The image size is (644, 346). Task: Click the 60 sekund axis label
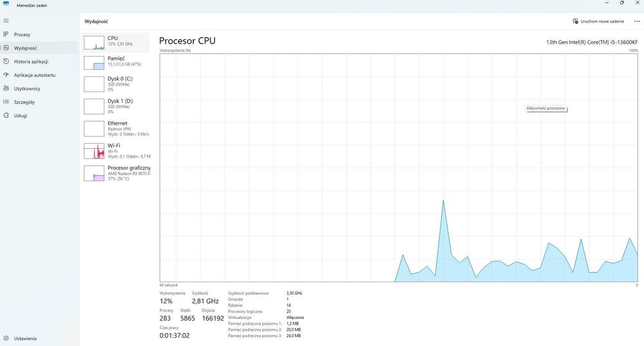[x=168, y=285]
